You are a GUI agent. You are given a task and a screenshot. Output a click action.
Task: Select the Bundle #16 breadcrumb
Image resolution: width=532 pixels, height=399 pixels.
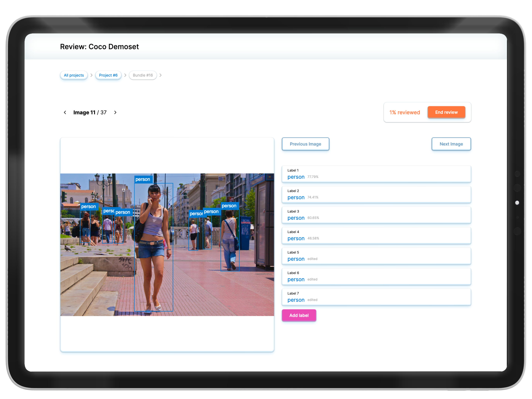tap(143, 75)
